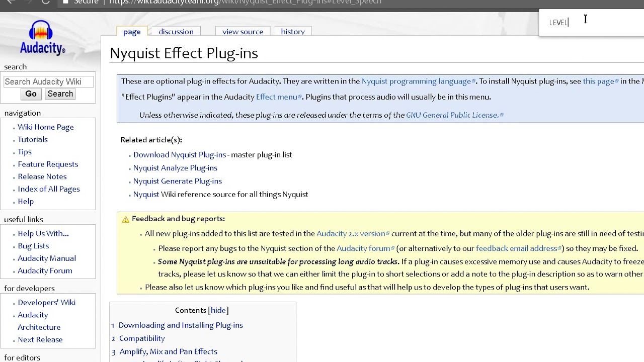This screenshot has width=644, height=362.
Task: Click the browser reload icon
Action: click(45, 2)
